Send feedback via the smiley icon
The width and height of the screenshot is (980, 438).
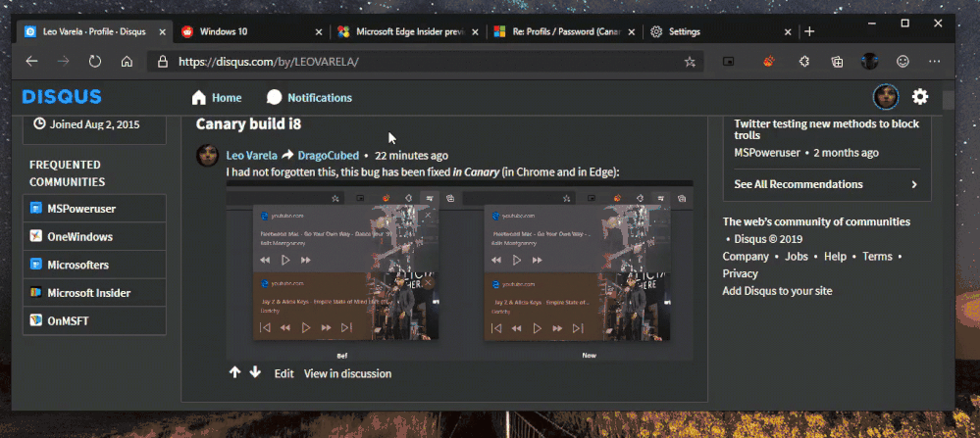pyautogui.click(x=903, y=61)
